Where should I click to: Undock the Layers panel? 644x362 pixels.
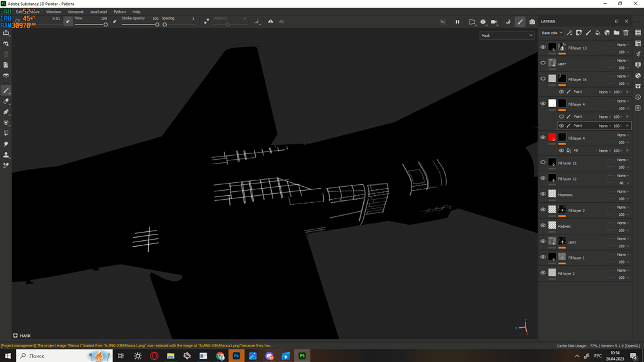click(616, 21)
